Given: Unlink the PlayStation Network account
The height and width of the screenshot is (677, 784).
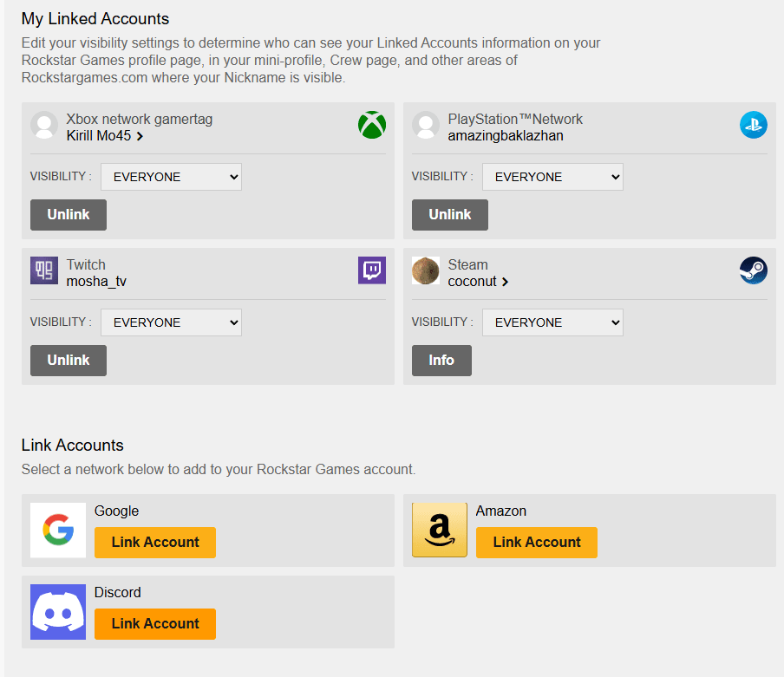Looking at the screenshot, I should (x=450, y=215).
